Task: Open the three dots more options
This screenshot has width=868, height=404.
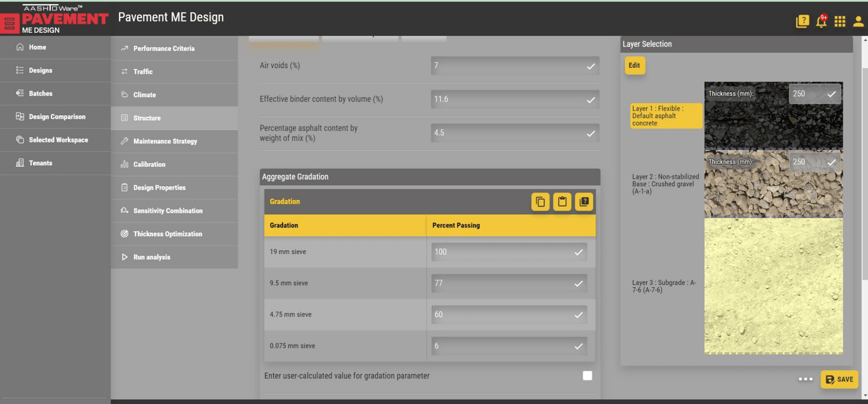Action: (805, 379)
